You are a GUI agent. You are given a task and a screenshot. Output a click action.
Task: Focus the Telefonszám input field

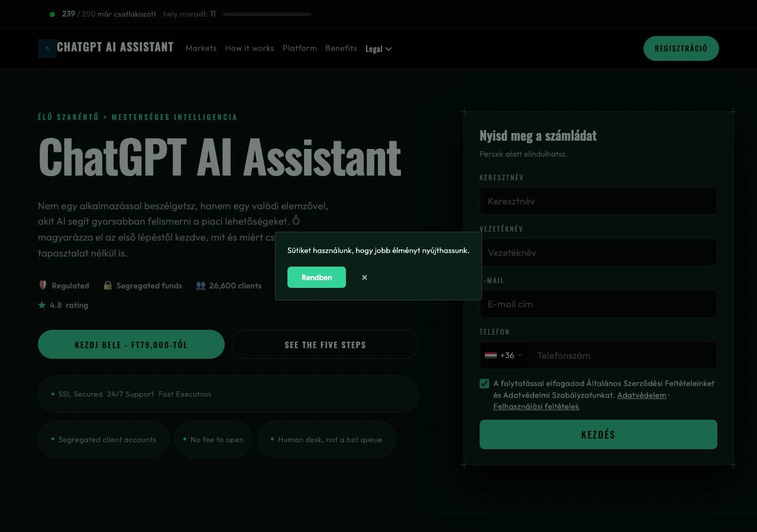point(622,355)
